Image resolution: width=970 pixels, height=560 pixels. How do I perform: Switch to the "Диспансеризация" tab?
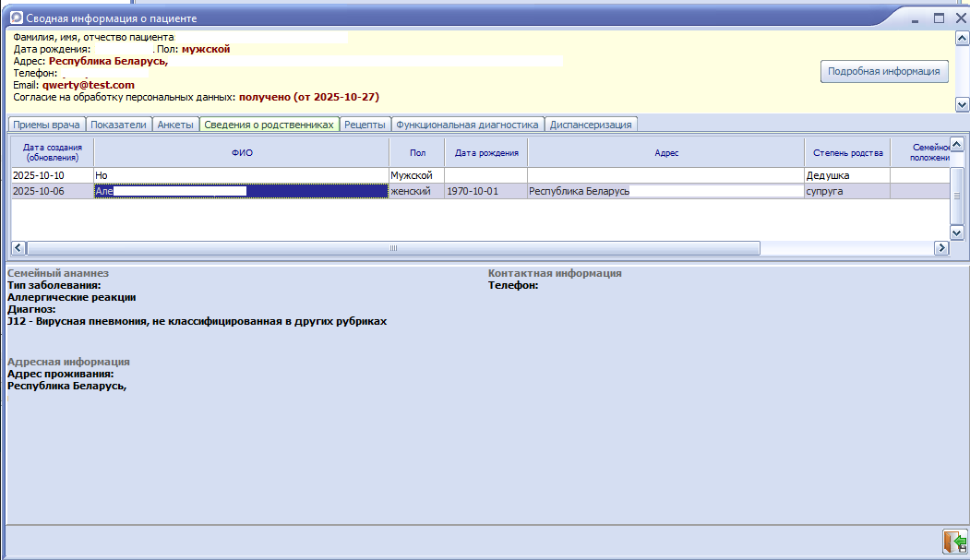[591, 125]
